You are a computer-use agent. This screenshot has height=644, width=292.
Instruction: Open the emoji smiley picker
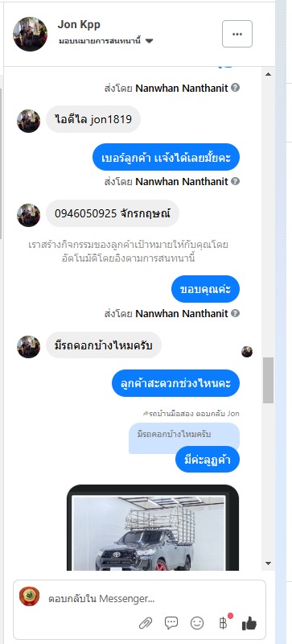197,623
